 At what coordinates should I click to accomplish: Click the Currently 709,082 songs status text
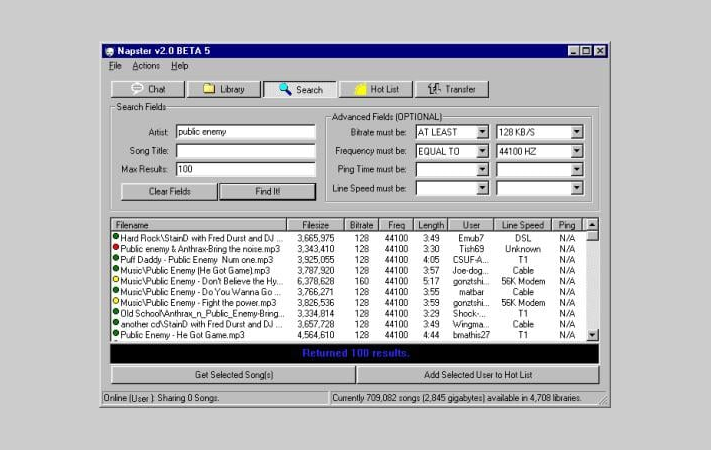tap(457, 398)
